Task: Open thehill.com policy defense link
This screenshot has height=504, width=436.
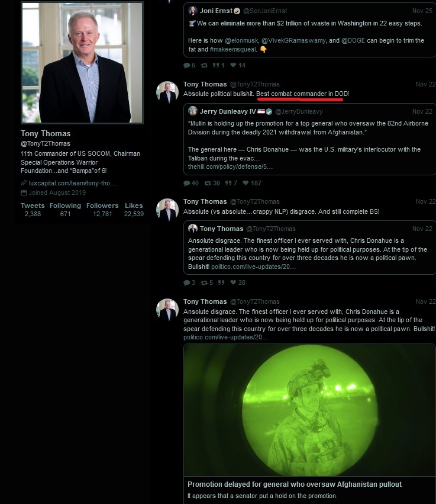Action: [x=230, y=167]
